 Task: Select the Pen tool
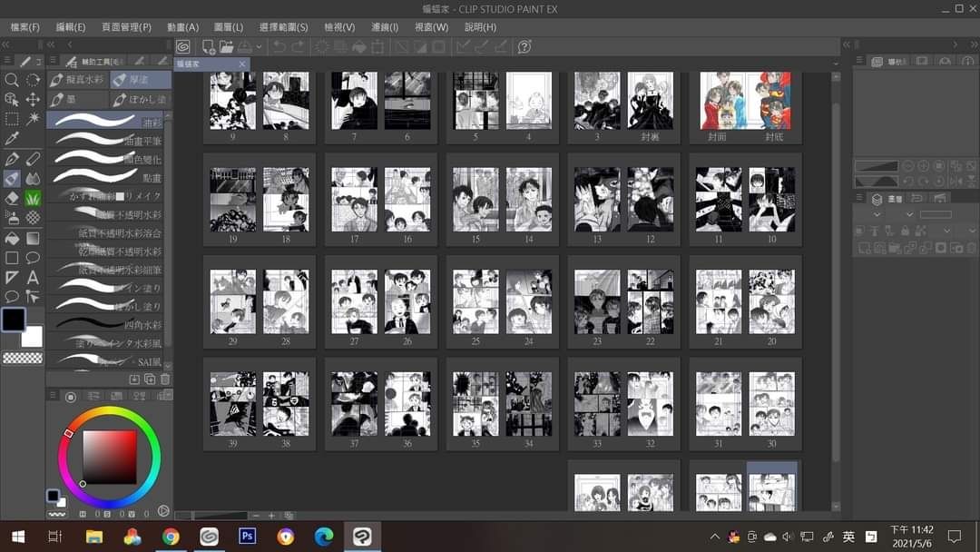tap(11, 159)
